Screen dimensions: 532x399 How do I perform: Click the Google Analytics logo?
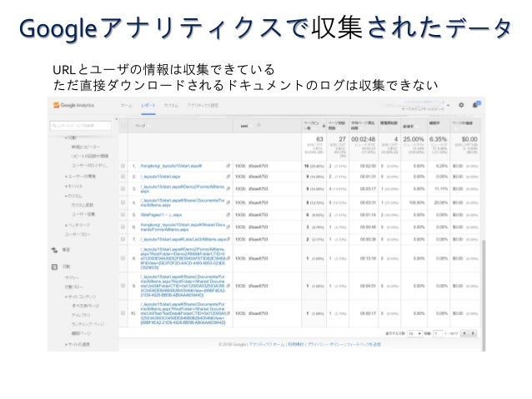coord(73,105)
